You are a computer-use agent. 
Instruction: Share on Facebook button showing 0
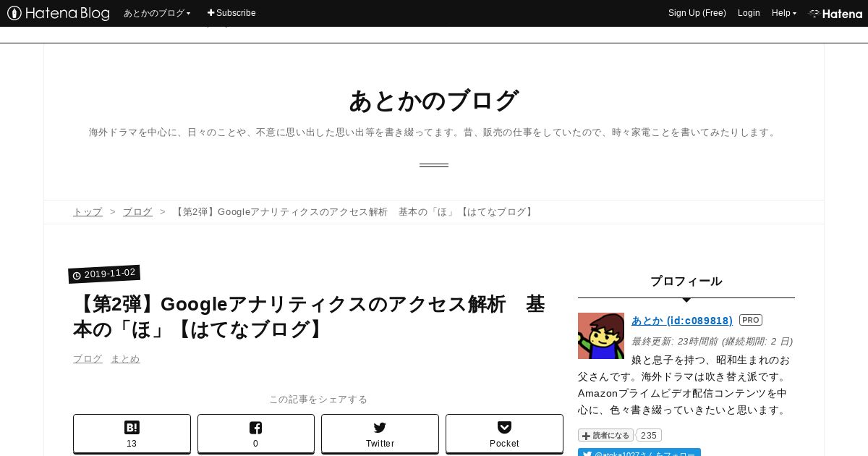click(256, 434)
